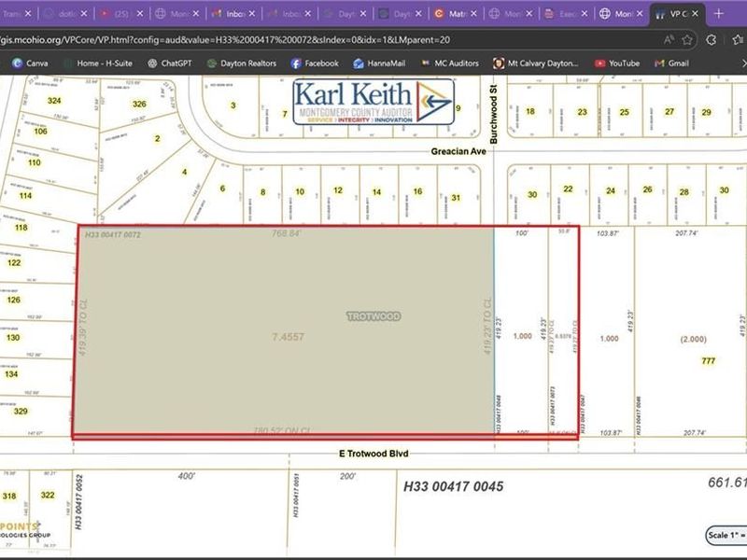Screen dimensions: 747x560
Task: Open the MC Auditors bookmark
Action: [x=448, y=63]
